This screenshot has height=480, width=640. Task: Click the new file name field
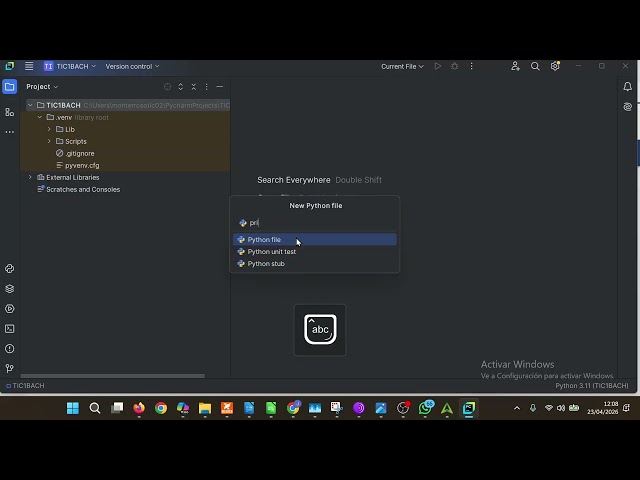[315, 223]
